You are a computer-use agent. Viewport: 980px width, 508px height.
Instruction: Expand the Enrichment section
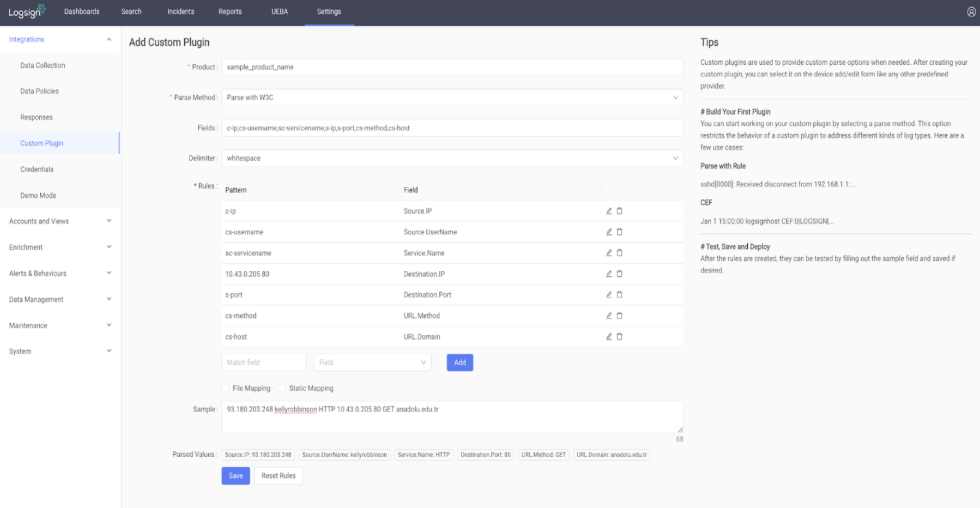tap(60, 247)
